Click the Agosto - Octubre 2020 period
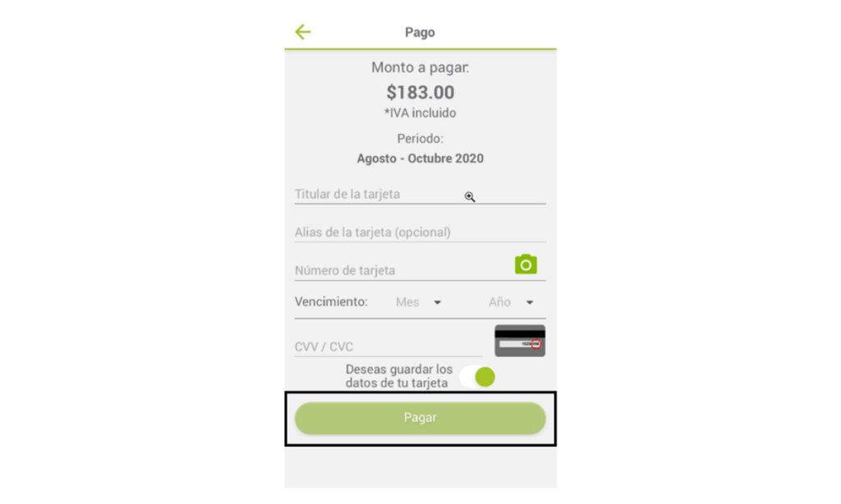The image size is (841, 504). 420,158
